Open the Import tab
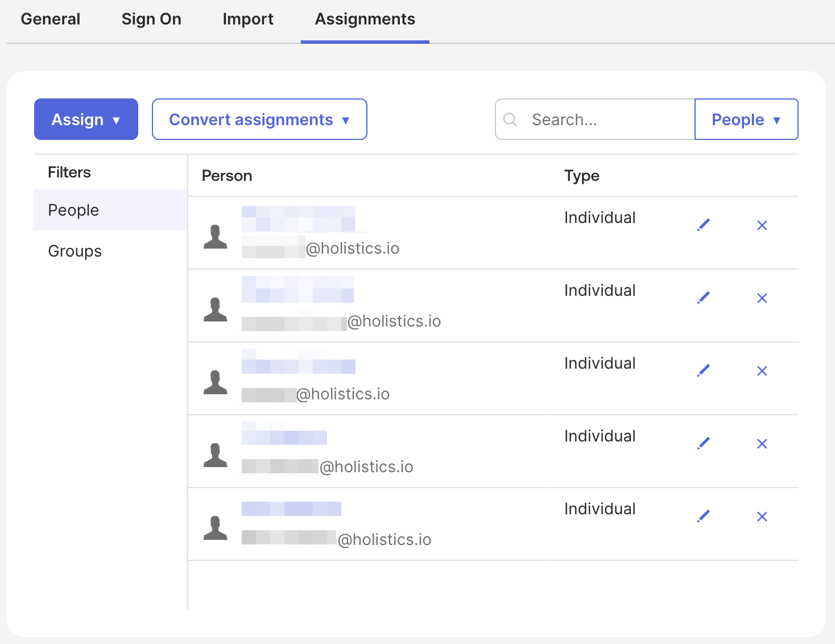The image size is (835, 644). 248,19
